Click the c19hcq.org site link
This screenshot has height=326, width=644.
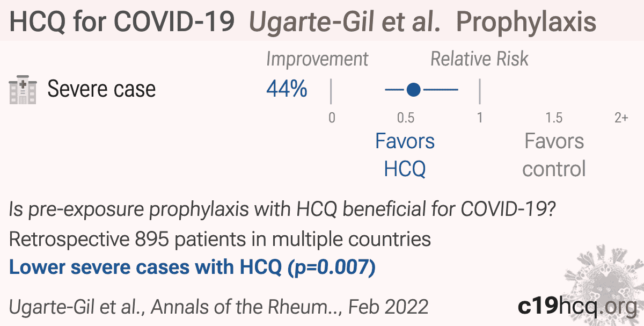[577, 306]
